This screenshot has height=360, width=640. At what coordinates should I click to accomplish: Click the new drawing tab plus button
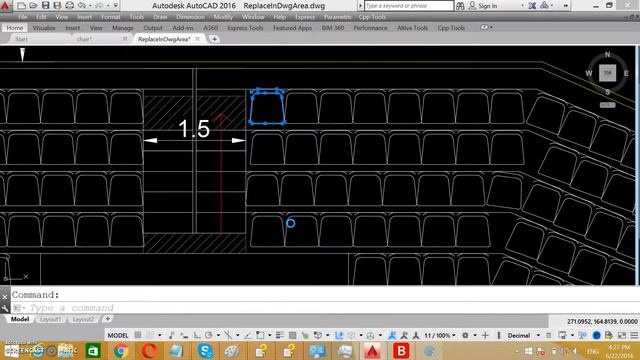coord(214,39)
